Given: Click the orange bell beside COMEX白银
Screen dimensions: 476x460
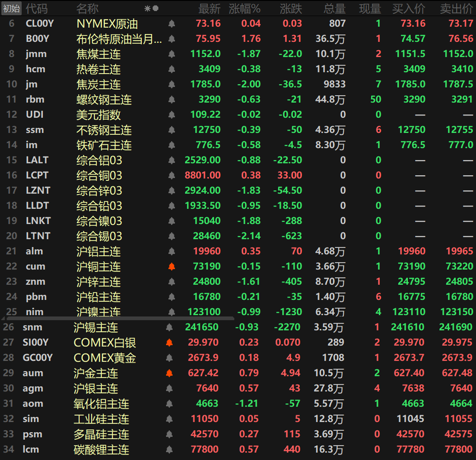Looking at the screenshot, I should click(x=169, y=342).
